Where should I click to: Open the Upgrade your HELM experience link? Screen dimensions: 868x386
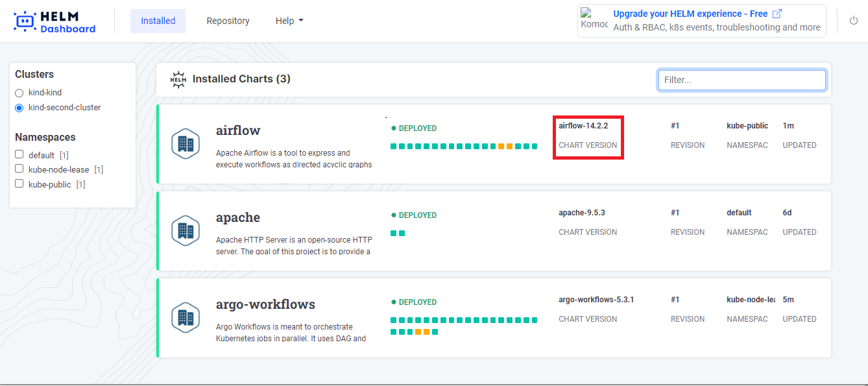pyautogui.click(x=690, y=14)
